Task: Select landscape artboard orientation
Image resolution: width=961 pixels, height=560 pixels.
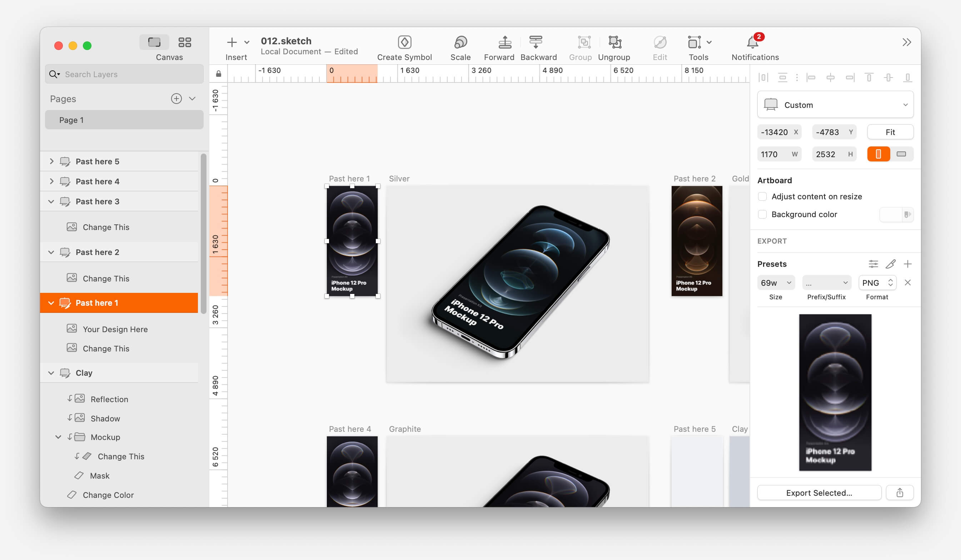Action: (901, 154)
